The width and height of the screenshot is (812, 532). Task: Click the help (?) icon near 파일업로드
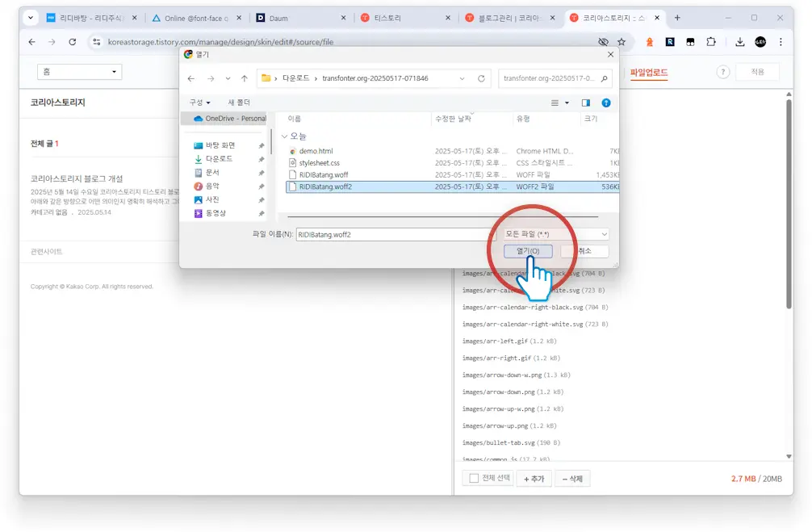(x=723, y=71)
